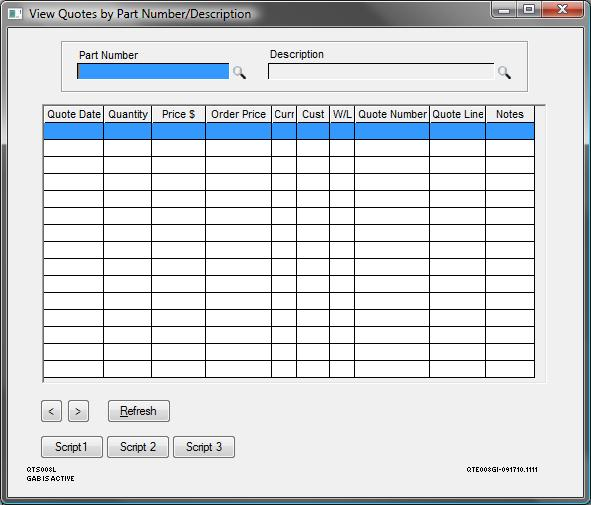
Task: Run Script1 button
Action: (72, 447)
